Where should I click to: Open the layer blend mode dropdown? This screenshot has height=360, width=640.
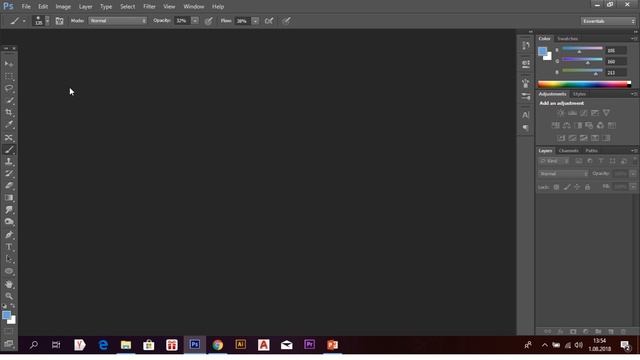tap(563, 174)
